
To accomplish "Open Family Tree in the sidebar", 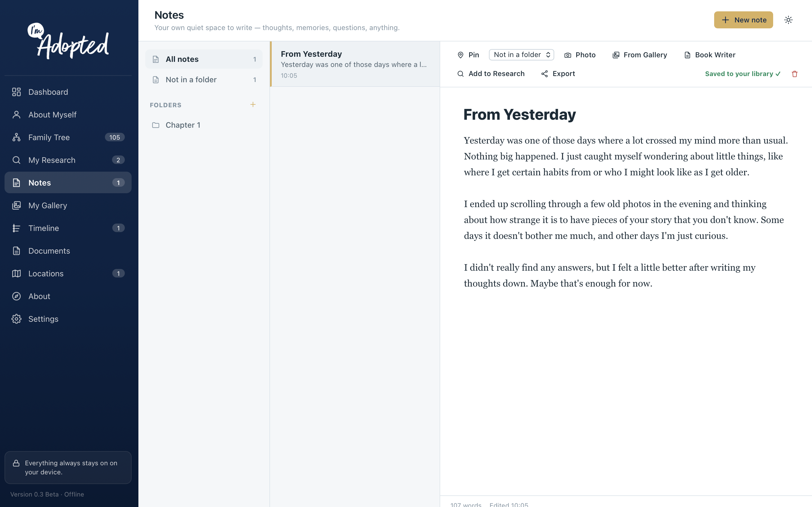I will [68, 137].
